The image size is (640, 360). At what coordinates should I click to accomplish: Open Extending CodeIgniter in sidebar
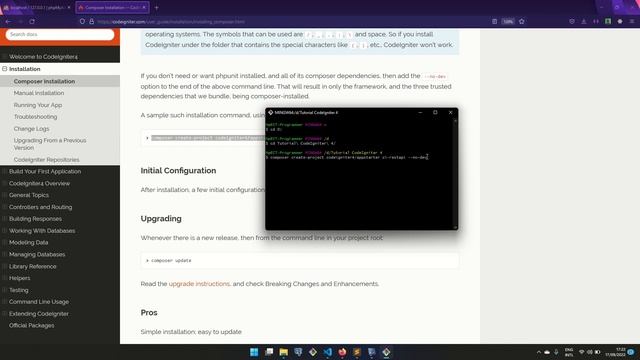point(39,313)
